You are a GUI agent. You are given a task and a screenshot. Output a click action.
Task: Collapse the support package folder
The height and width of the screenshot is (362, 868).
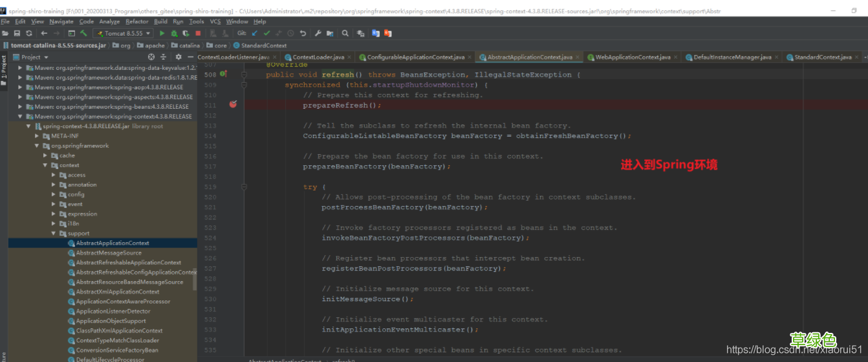point(54,233)
